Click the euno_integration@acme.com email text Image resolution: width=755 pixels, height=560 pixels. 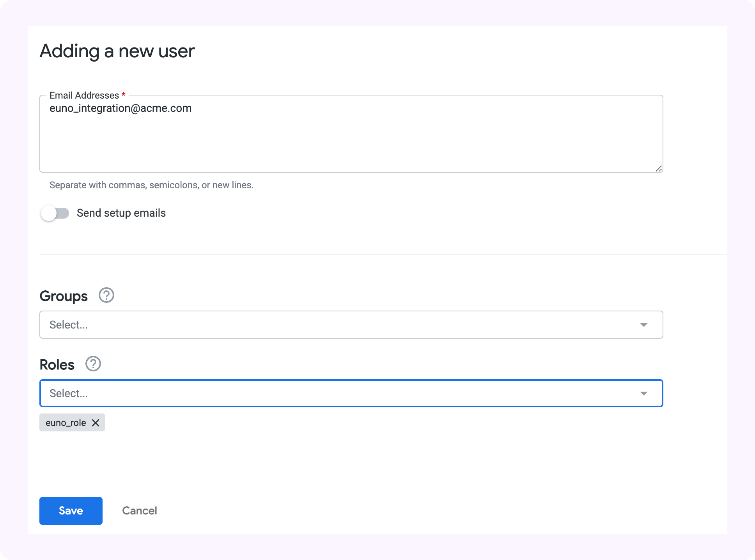point(121,108)
